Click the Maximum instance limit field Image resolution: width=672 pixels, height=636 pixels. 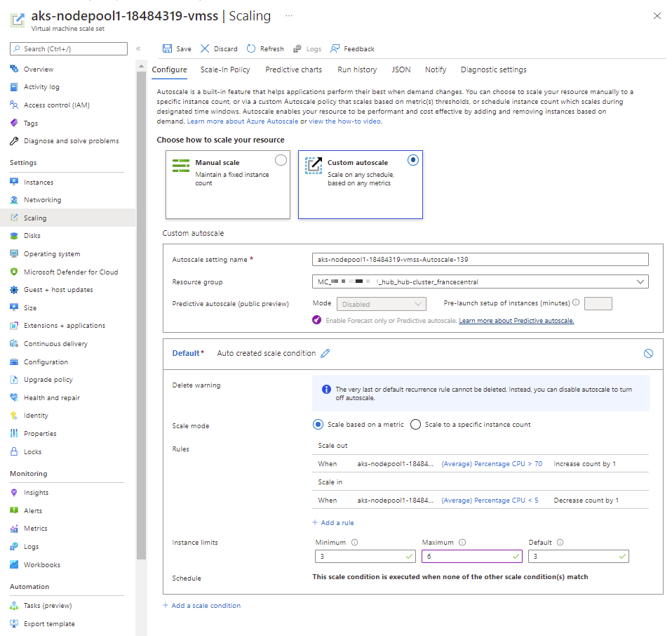coord(472,556)
